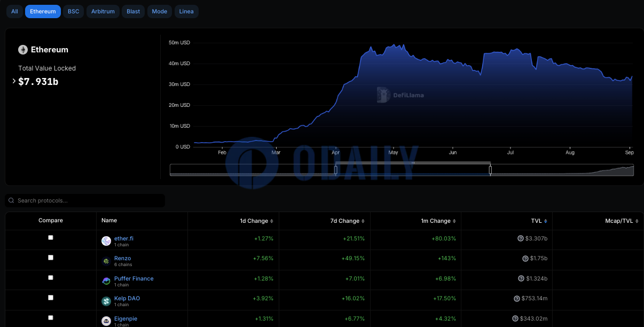
Task: Open the Puffer Finance protocol link
Action: coord(133,278)
